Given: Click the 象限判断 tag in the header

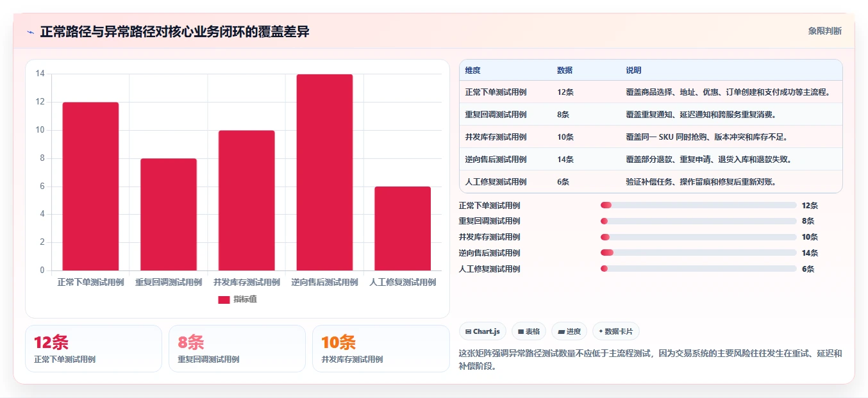Looking at the screenshot, I should coord(824,31).
